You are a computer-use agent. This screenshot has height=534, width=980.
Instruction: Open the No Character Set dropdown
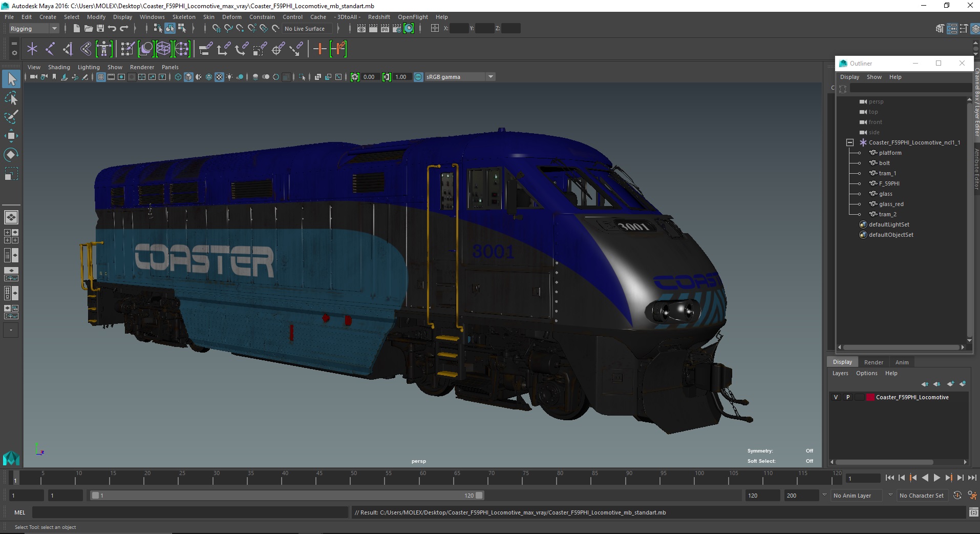(x=922, y=496)
